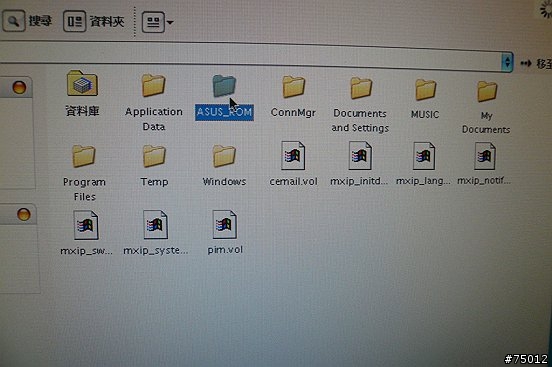The height and width of the screenshot is (367, 552).
Task: Click the pim.vol file name
Action: 225,250
